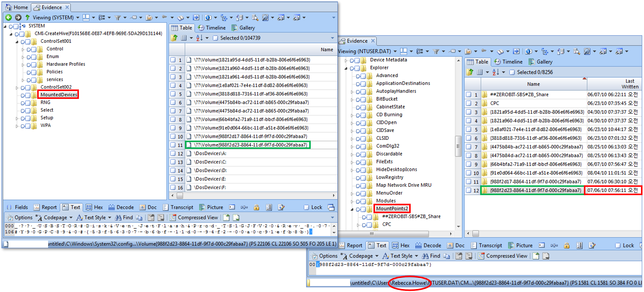Click the Find binoculars in NTUSER.DAT lower pane

pyautogui.click(x=425, y=256)
